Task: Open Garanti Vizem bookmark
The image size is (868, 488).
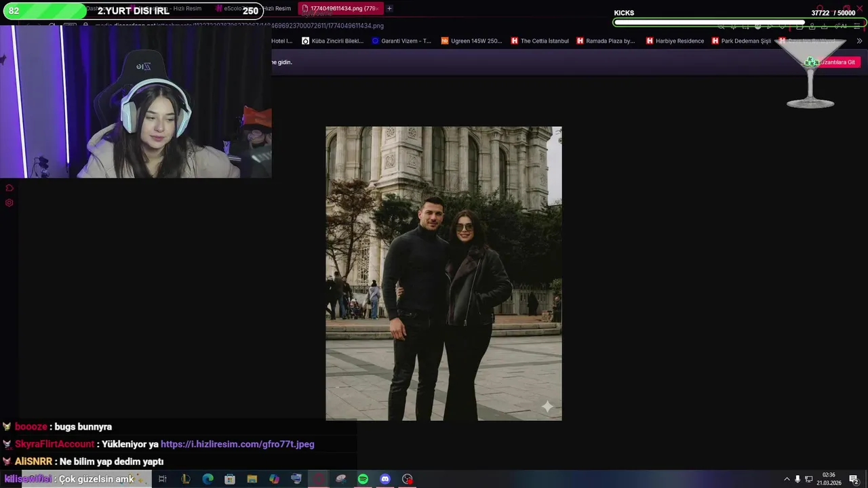Action: point(401,41)
